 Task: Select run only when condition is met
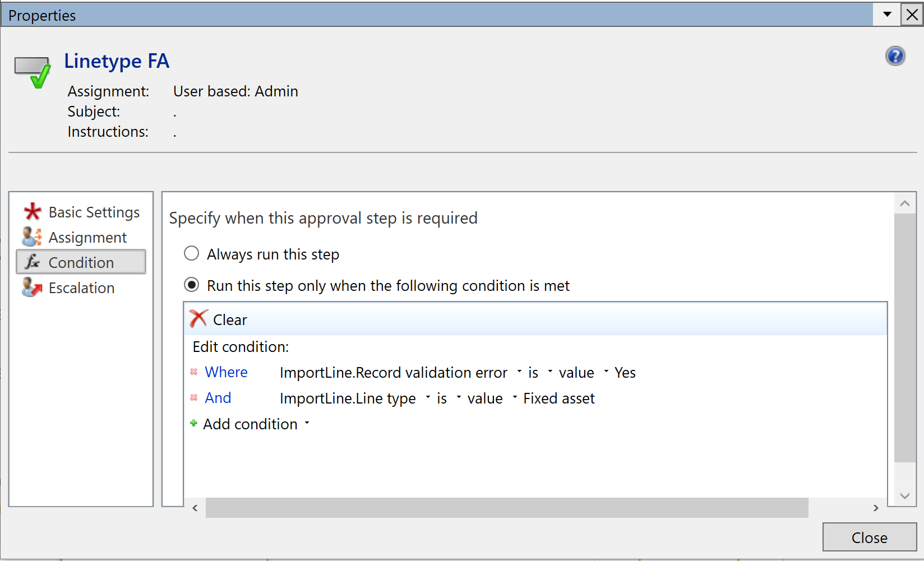pyautogui.click(x=192, y=285)
